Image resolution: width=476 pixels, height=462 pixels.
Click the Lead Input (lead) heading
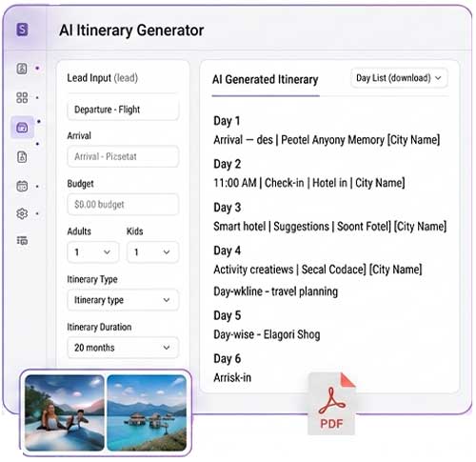coord(102,78)
